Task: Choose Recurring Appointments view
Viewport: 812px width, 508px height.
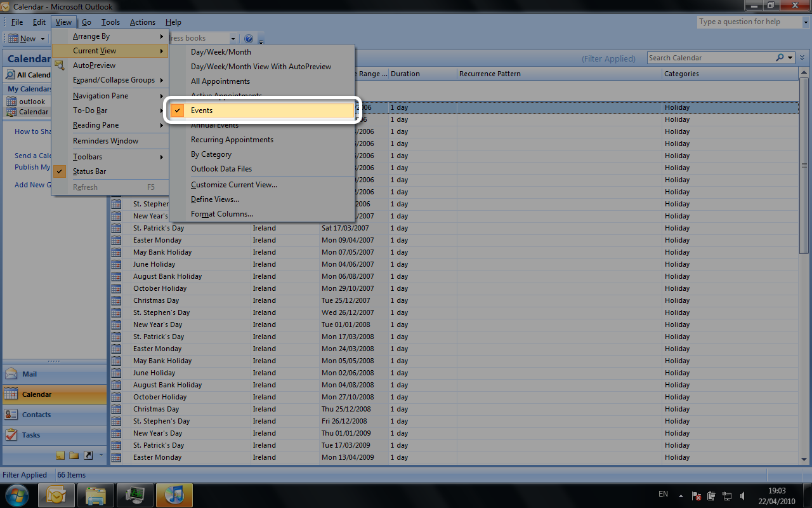Action: [x=263, y=140]
